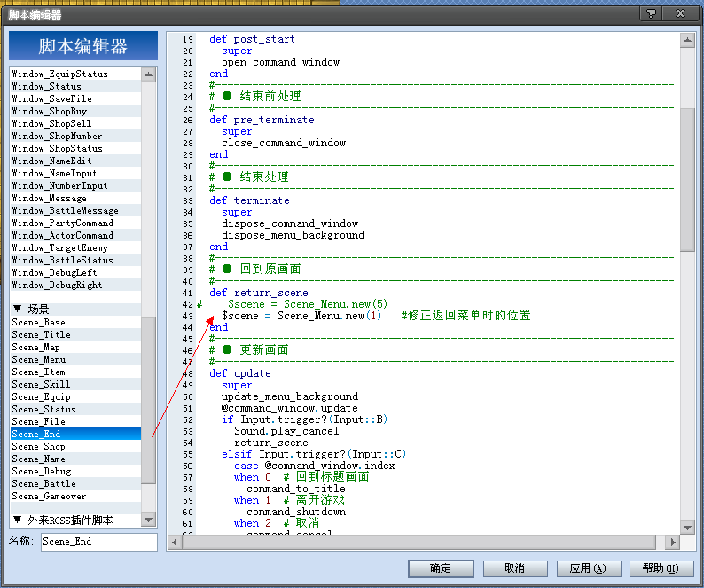Click code '$scene = Scene_Menu.new(1)' line
This screenshot has height=588, width=704.
click(x=301, y=316)
